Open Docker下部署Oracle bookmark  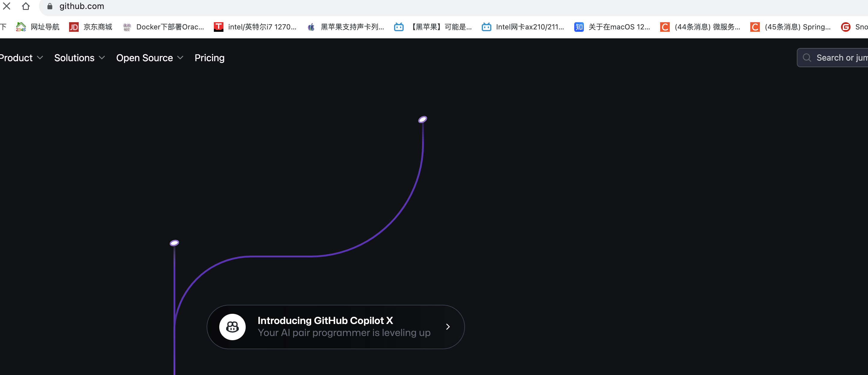(164, 27)
